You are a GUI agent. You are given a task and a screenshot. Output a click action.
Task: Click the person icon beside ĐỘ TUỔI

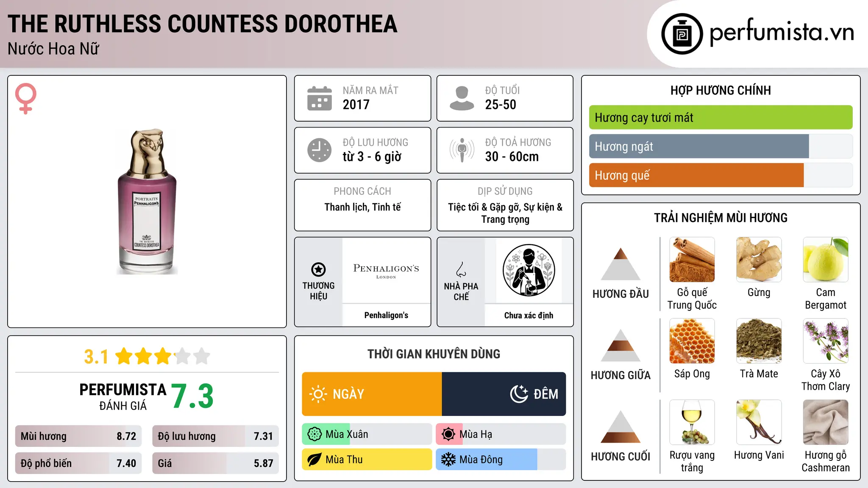pyautogui.click(x=462, y=98)
